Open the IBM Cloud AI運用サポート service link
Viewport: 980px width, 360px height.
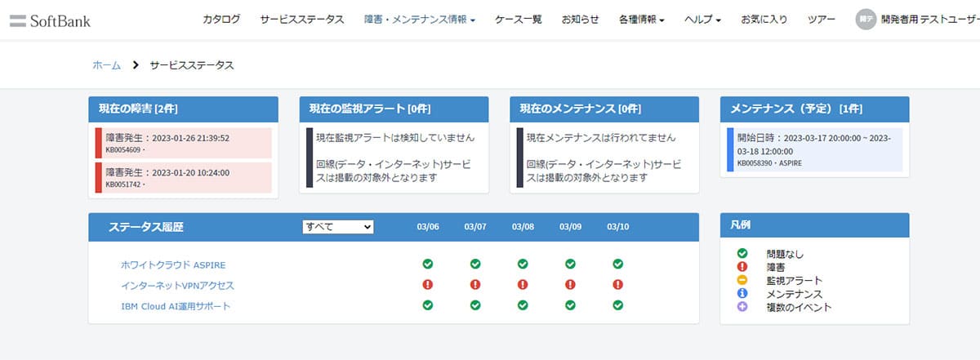tap(176, 306)
